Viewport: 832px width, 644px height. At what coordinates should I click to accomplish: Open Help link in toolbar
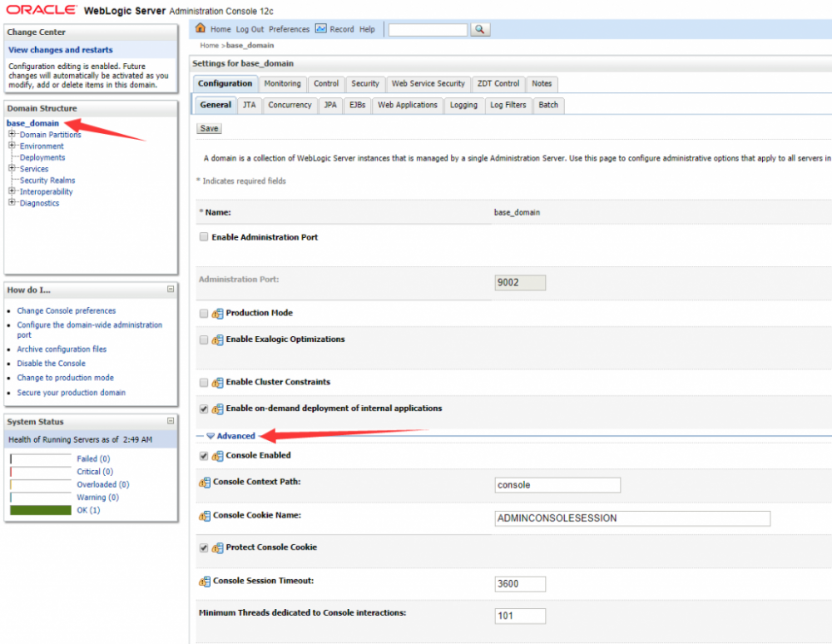click(x=367, y=29)
